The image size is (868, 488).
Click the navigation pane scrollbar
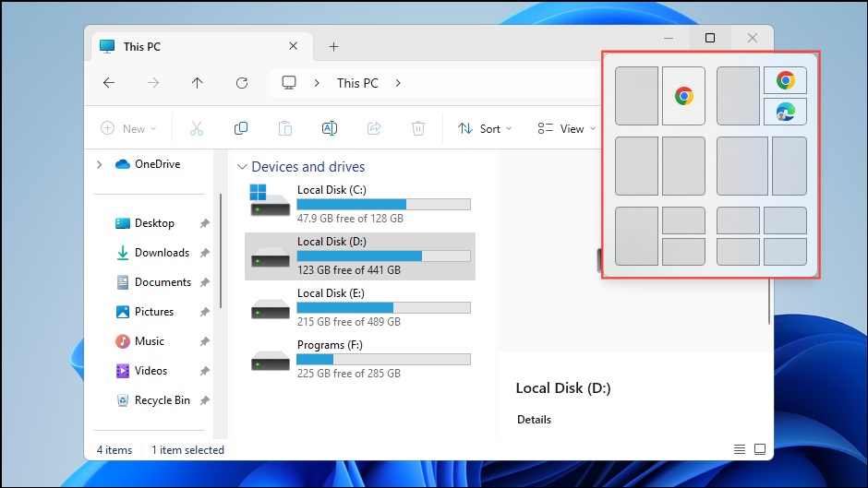221,251
